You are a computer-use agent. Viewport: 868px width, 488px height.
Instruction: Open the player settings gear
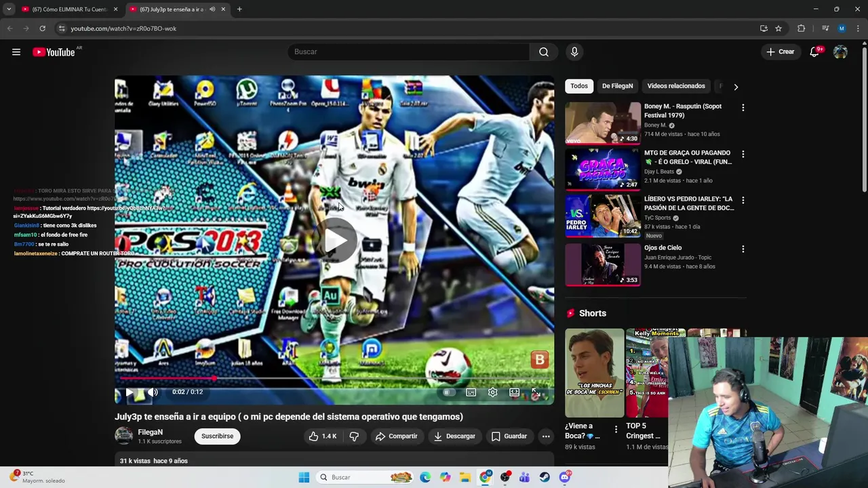[x=493, y=392]
